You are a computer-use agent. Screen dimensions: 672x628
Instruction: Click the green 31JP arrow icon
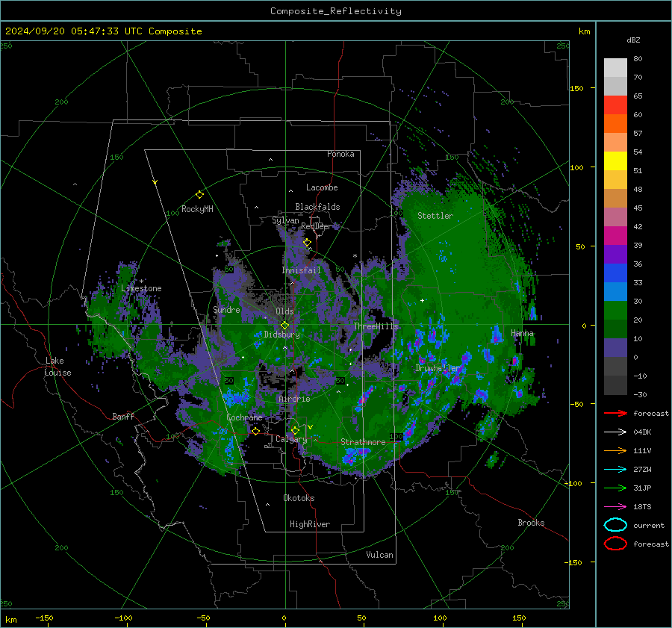[615, 488]
